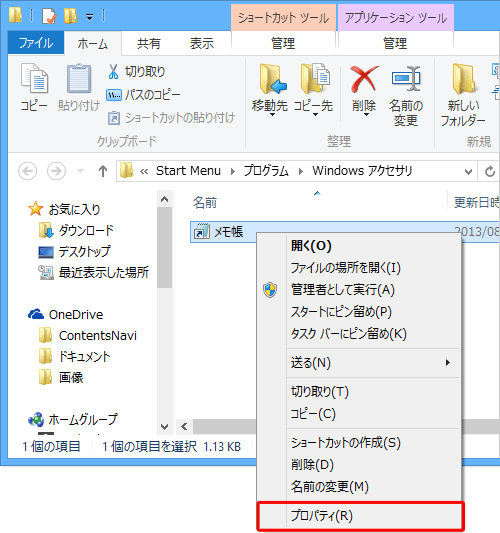Screen dimensions: 500x533
Task: Click Start Menu breadcrumb in address bar
Action: pos(188,171)
